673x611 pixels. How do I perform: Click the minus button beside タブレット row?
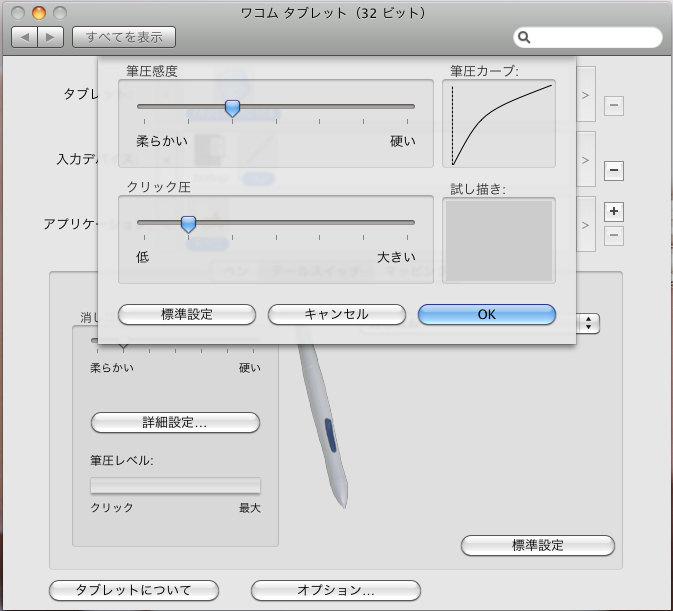(614, 106)
